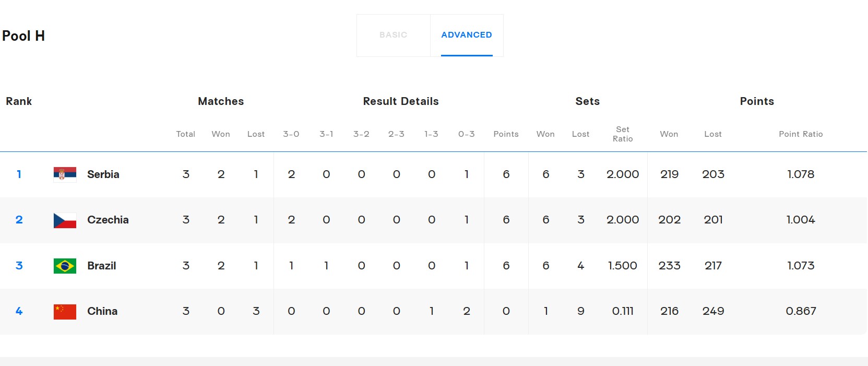868x366 pixels.
Task: Click the Czechia flag icon
Action: 65,220
